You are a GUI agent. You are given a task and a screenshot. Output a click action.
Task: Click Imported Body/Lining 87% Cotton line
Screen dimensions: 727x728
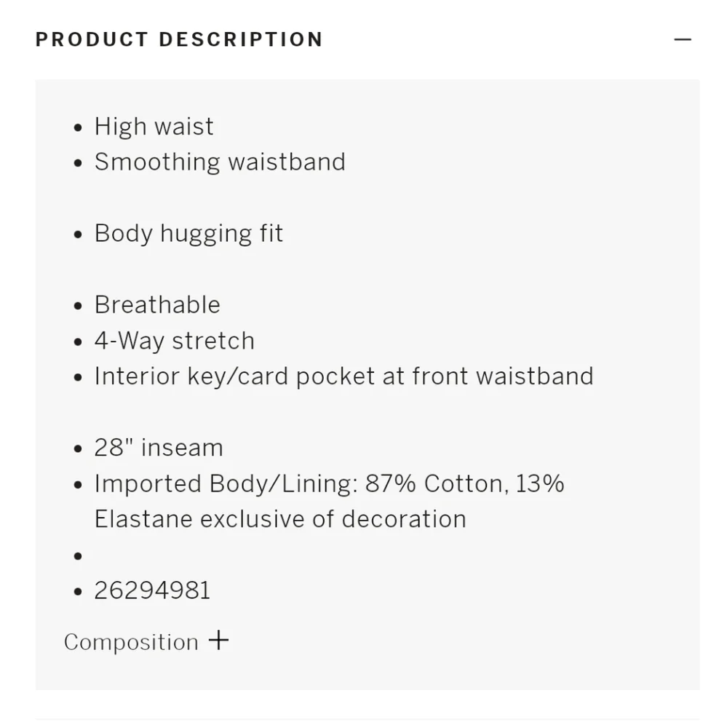pos(329,484)
